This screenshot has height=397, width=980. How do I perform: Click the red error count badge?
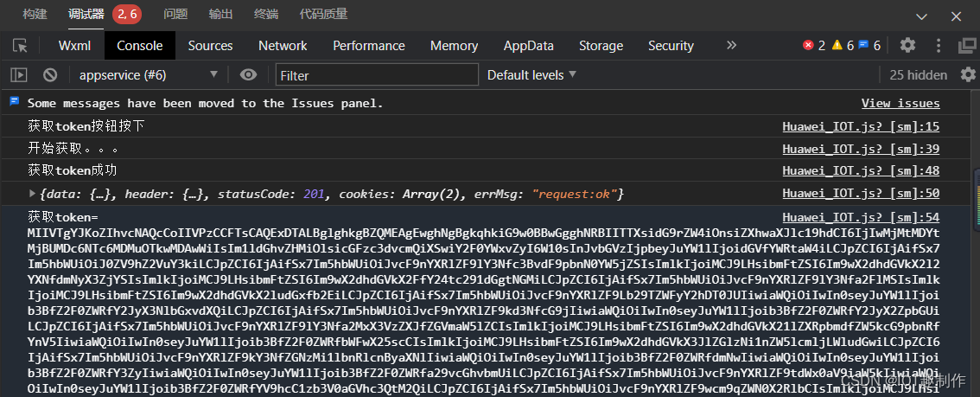pos(814,45)
